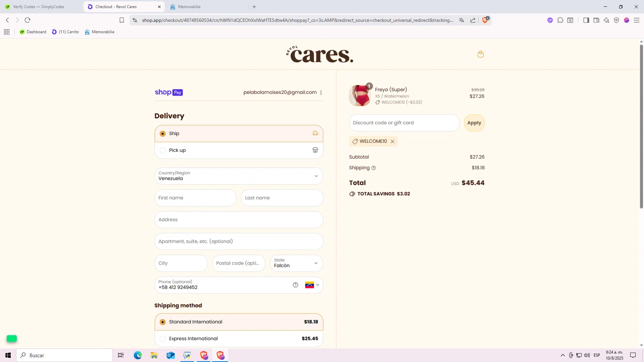
Task: Click the Postal code field
Action: click(239, 263)
